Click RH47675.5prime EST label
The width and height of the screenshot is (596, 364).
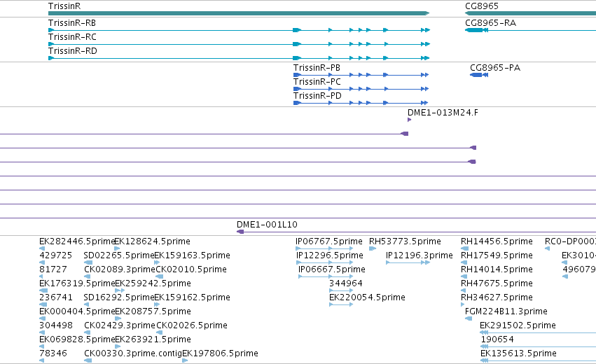click(497, 283)
